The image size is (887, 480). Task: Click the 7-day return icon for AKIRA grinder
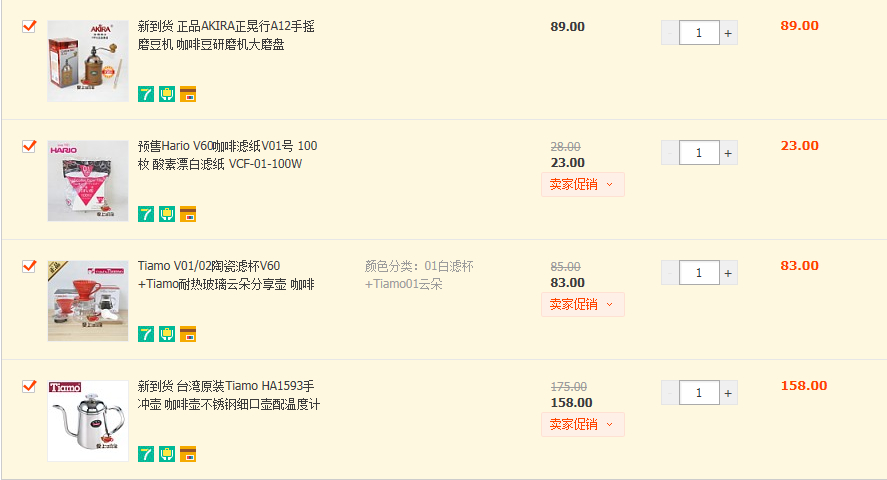pyautogui.click(x=146, y=94)
